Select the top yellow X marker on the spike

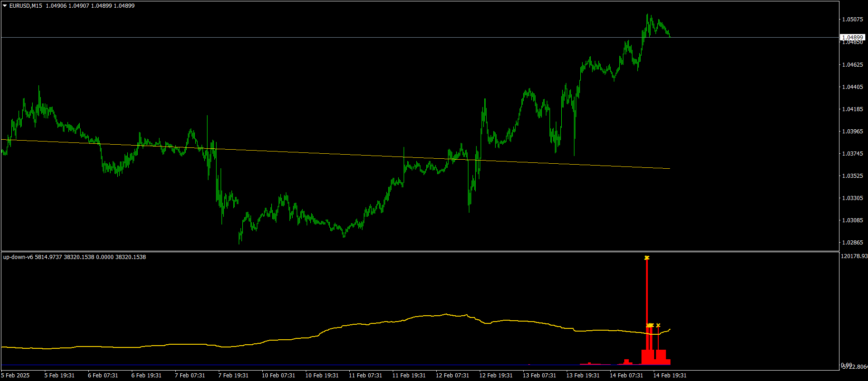[647, 258]
